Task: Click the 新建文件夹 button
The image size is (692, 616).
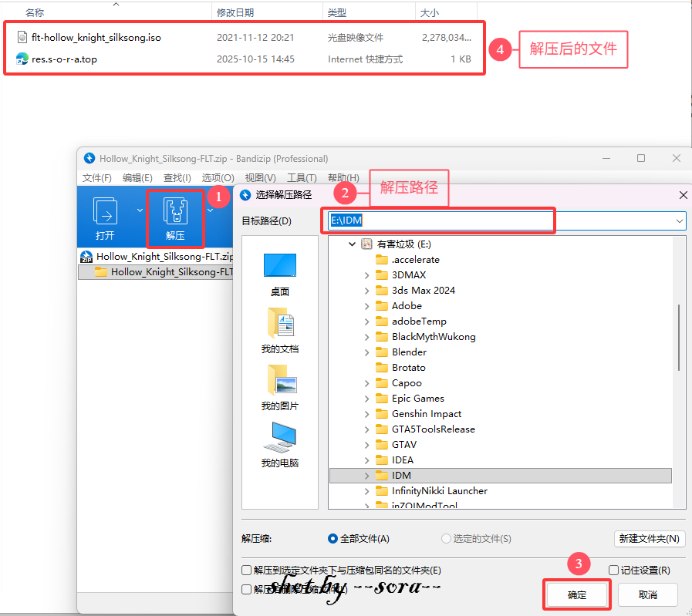Action: point(650,539)
